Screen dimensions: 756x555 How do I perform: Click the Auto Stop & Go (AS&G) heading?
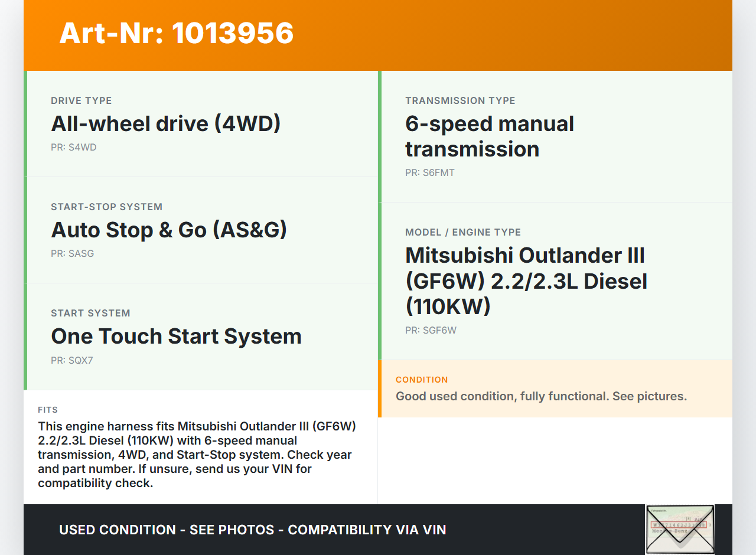[169, 230]
